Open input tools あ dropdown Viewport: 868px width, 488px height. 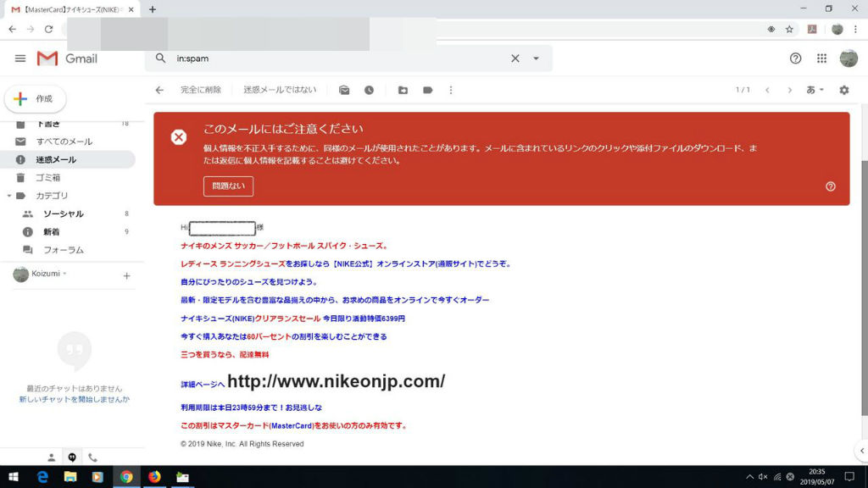coord(815,90)
